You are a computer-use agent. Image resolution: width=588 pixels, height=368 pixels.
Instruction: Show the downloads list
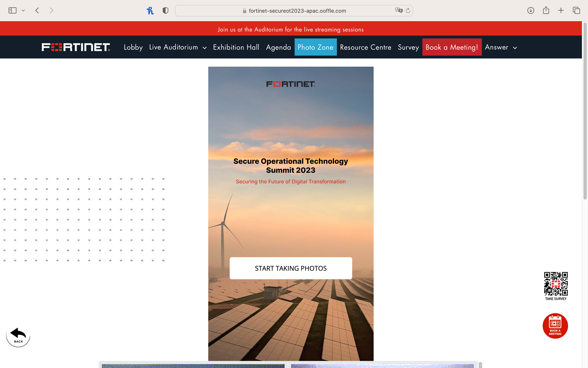(531, 10)
